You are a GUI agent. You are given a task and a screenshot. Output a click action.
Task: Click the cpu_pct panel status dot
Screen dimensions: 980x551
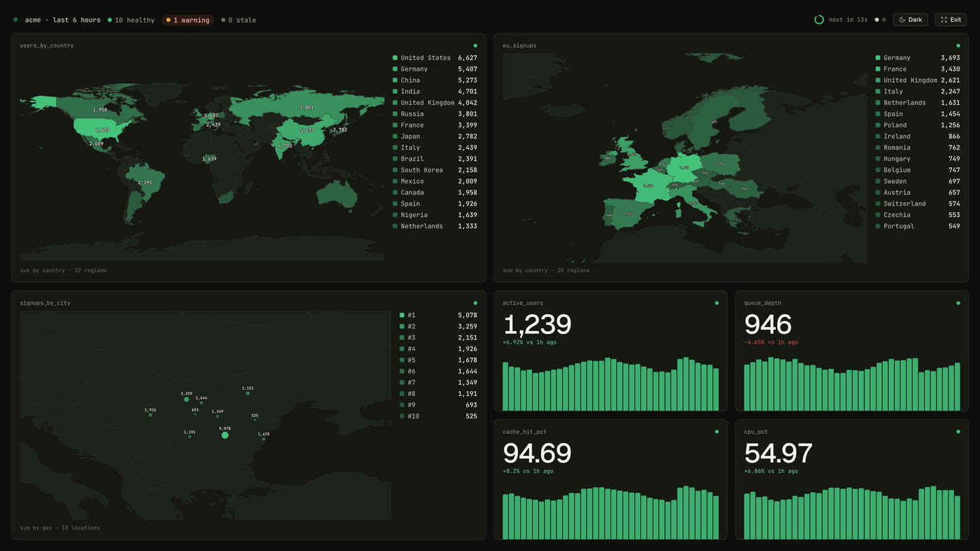point(958,431)
